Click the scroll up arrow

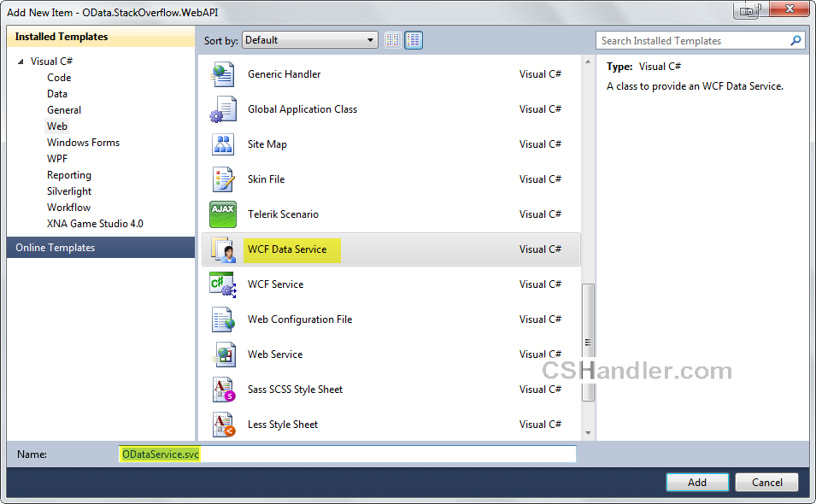588,62
